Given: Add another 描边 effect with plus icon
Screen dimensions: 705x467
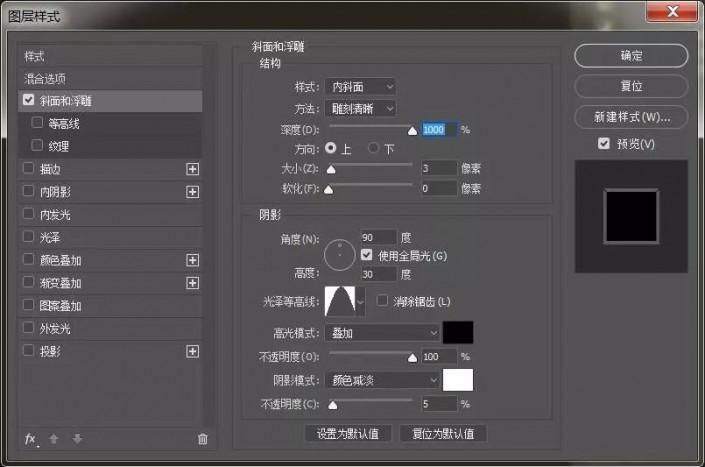Looking at the screenshot, I should pyautogui.click(x=192, y=169).
